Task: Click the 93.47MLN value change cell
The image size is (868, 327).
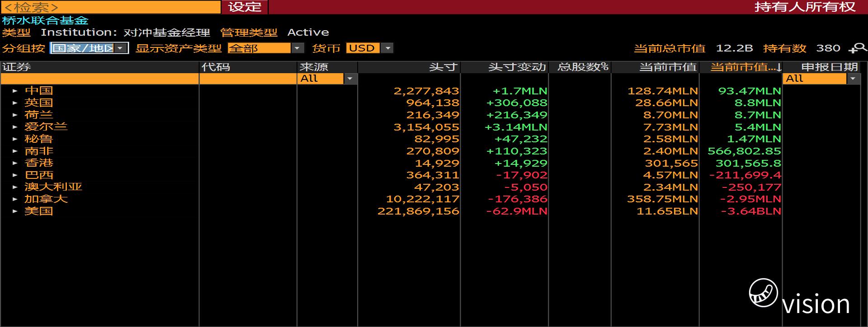Action: pyautogui.click(x=750, y=91)
